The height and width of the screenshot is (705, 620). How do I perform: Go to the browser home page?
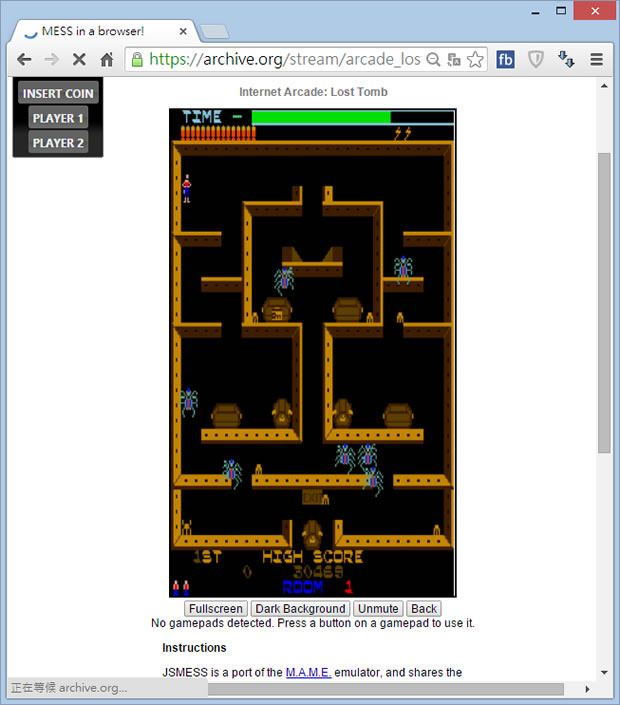[107, 60]
